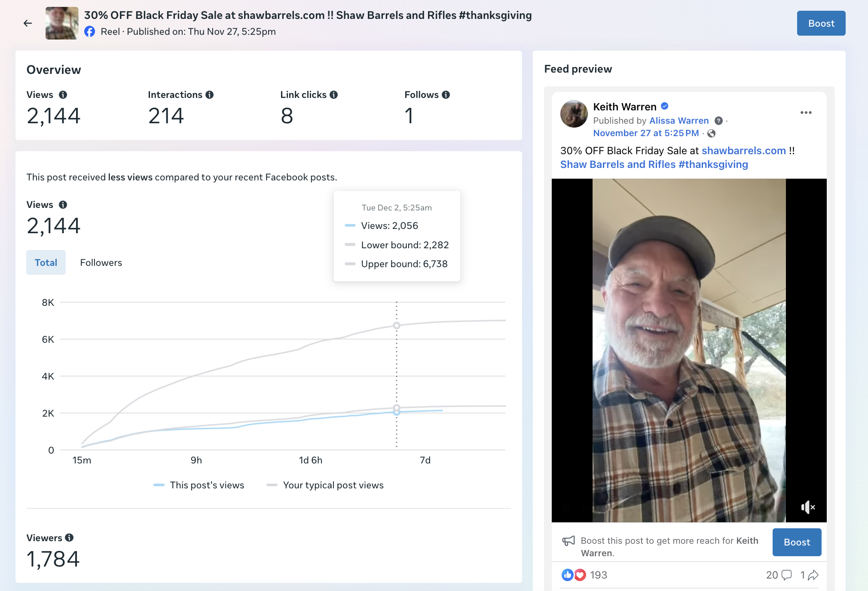868x591 pixels.
Task: Click the public audience globe icon
Action: pos(712,134)
